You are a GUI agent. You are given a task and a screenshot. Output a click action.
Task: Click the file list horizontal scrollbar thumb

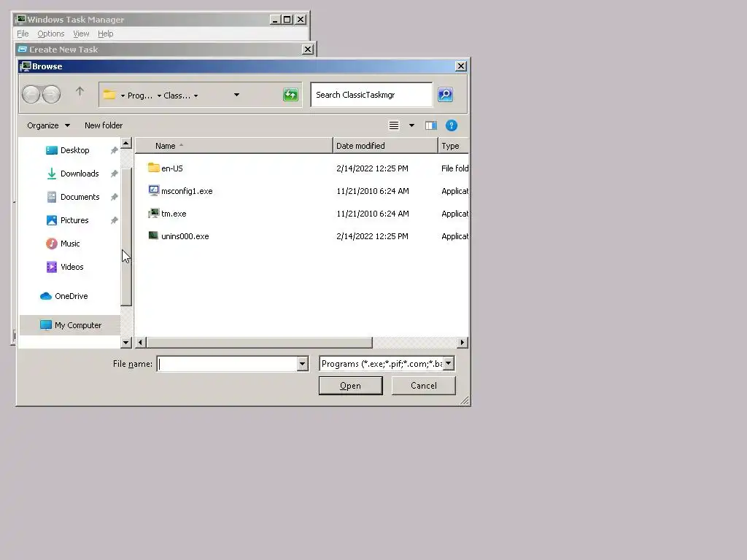[259, 343]
